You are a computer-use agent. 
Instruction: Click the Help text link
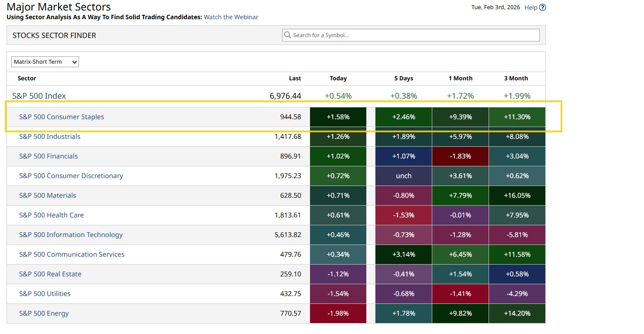(530, 7)
